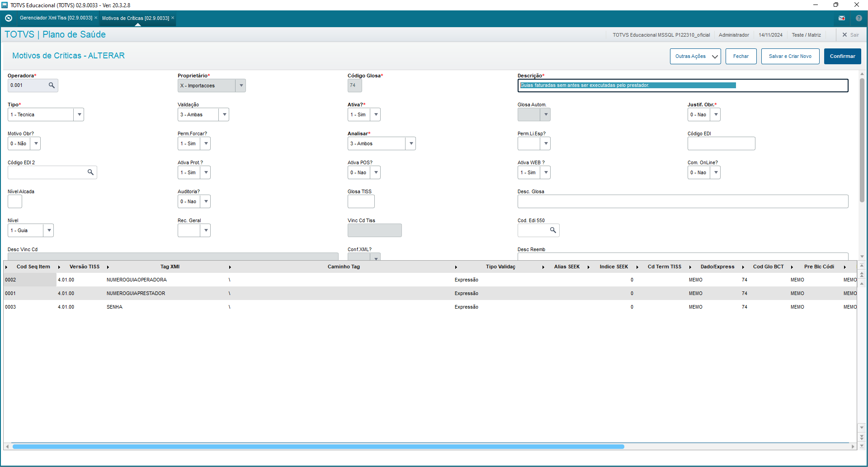Click the Fechar button
Image resolution: width=868 pixels, height=467 pixels.
tap(741, 57)
